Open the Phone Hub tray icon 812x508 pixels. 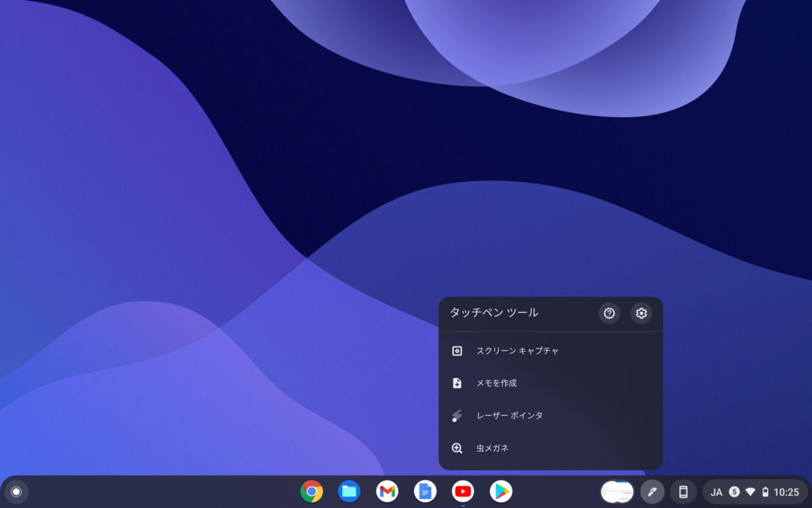click(683, 492)
